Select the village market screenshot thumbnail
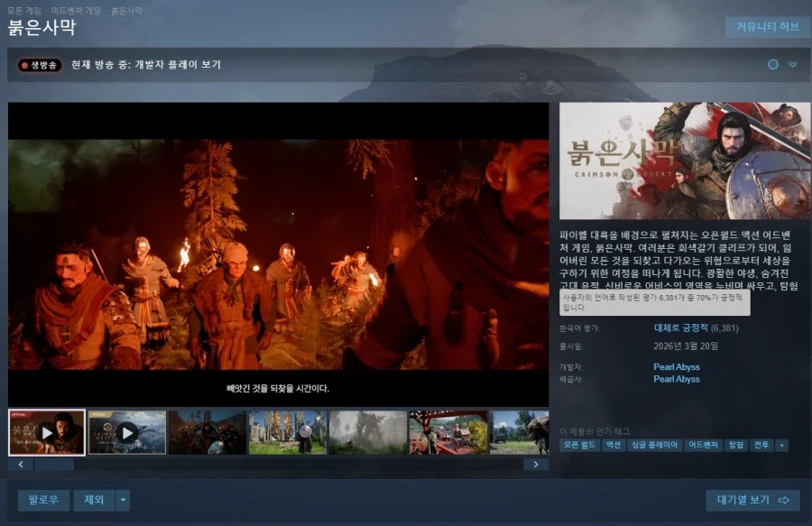The width and height of the screenshot is (812, 526). [x=448, y=432]
